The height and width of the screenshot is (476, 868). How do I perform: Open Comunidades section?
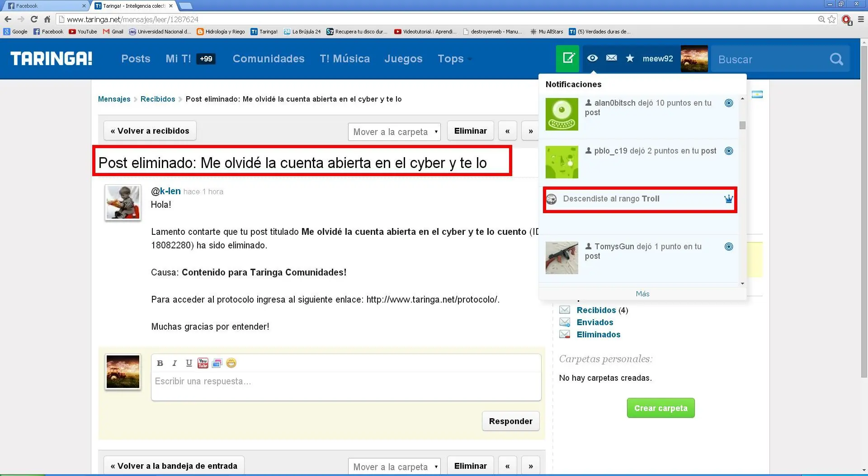point(269,59)
